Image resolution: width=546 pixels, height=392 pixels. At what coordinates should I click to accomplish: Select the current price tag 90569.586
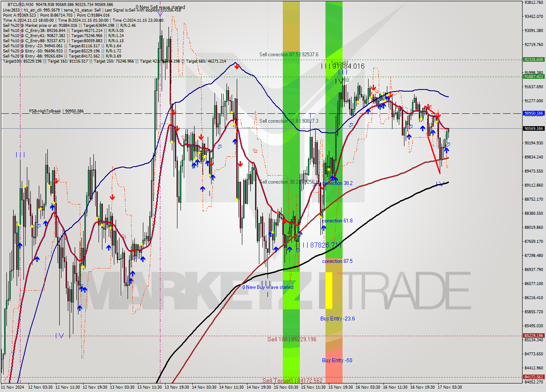534,128
